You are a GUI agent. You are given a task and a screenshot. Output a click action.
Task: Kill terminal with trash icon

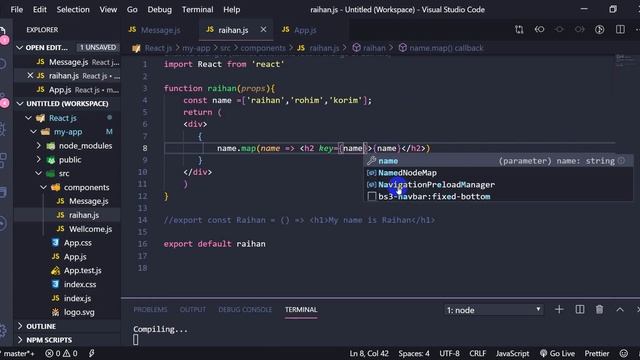click(599, 310)
